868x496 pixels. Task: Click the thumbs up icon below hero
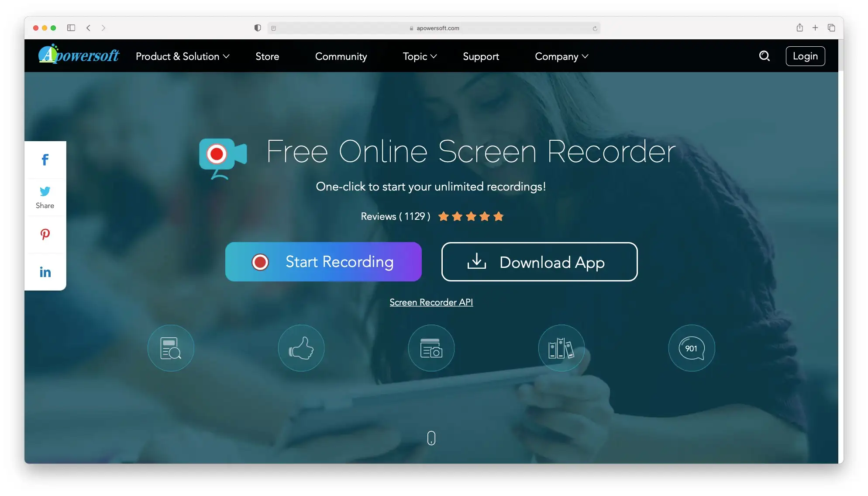coord(300,348)
